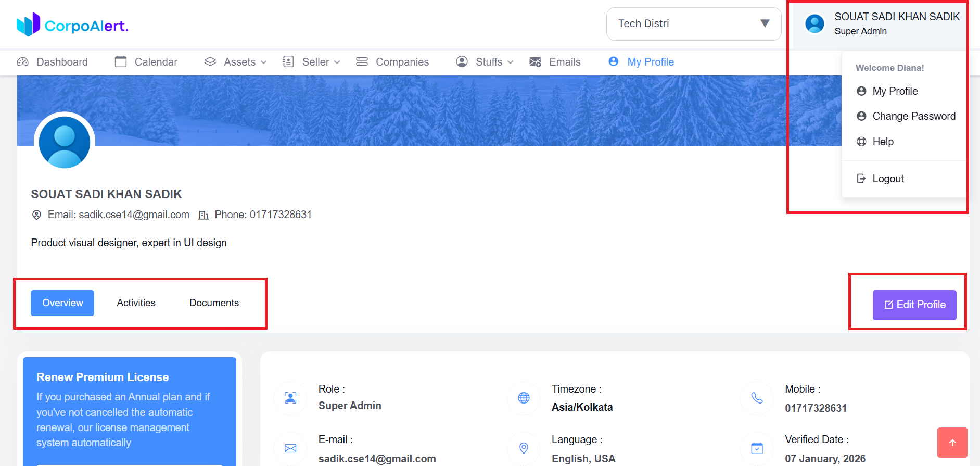Click the user avatar in header

click(x=814, y=23)
